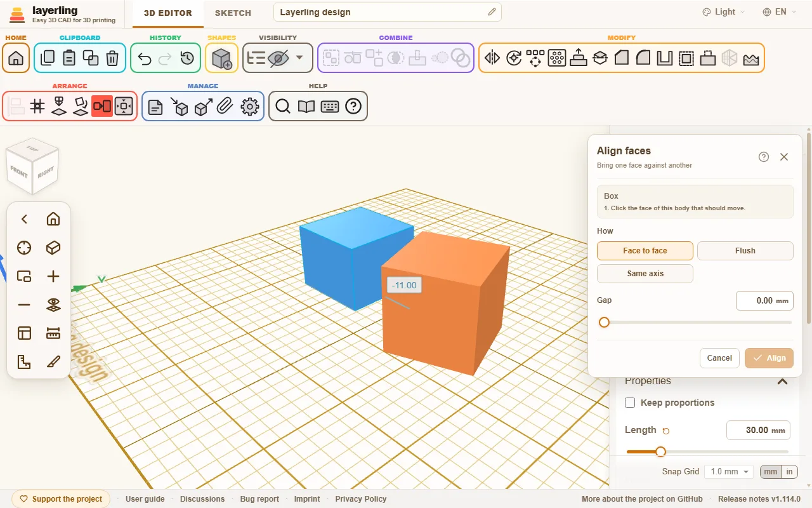812x508 pixels.
Task: Open the Visibility dropdown arrow
Action: [x=299, y=58]
